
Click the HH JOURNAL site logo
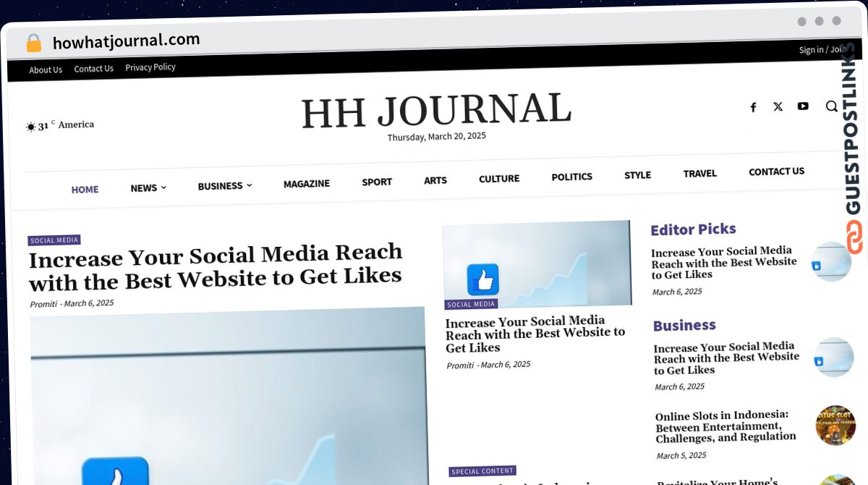click(x=436, y=111)
